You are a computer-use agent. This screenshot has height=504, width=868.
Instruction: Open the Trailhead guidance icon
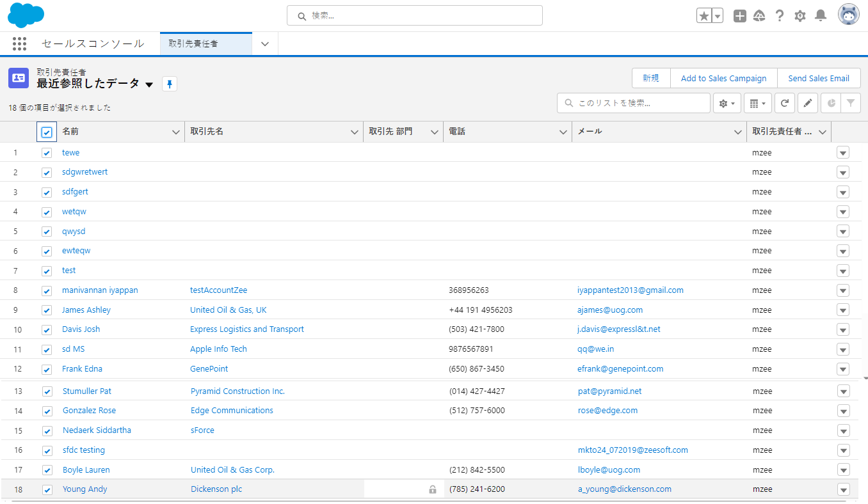pos(759,16)
